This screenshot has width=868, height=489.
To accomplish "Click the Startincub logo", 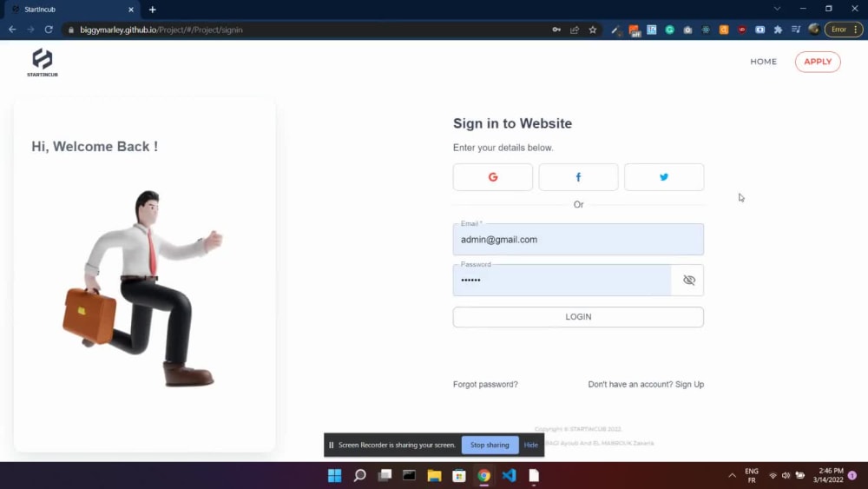I will pos(42,62).
